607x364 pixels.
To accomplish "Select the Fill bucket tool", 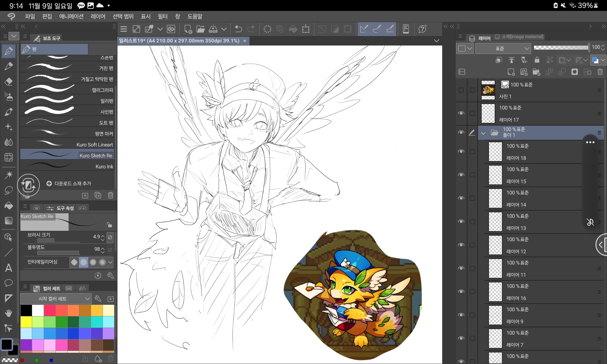I will tap(8, 206).
